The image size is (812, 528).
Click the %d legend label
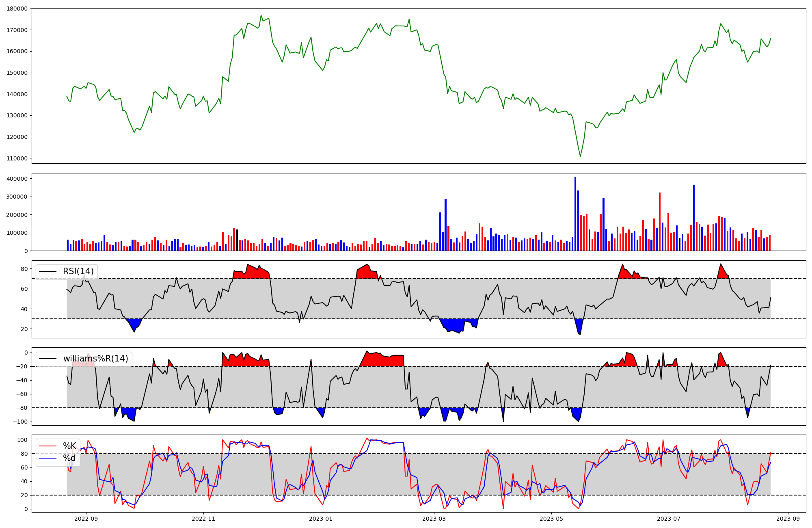[69, 458]
